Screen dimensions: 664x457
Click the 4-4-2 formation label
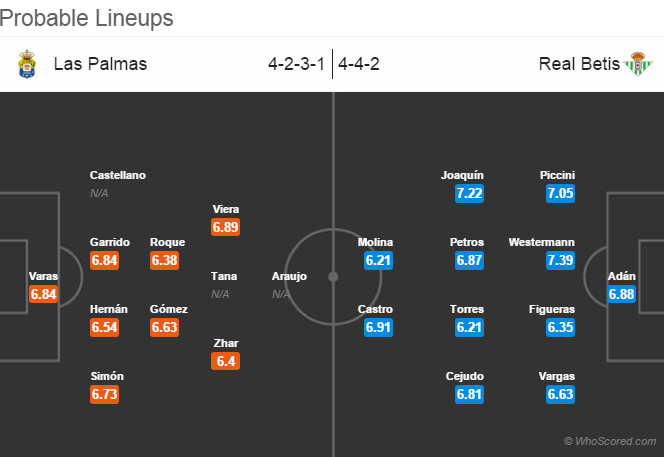point(359,64)
